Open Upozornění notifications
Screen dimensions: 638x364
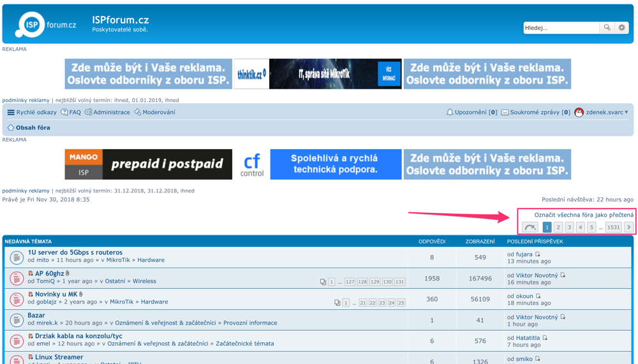tap(471, 112)
